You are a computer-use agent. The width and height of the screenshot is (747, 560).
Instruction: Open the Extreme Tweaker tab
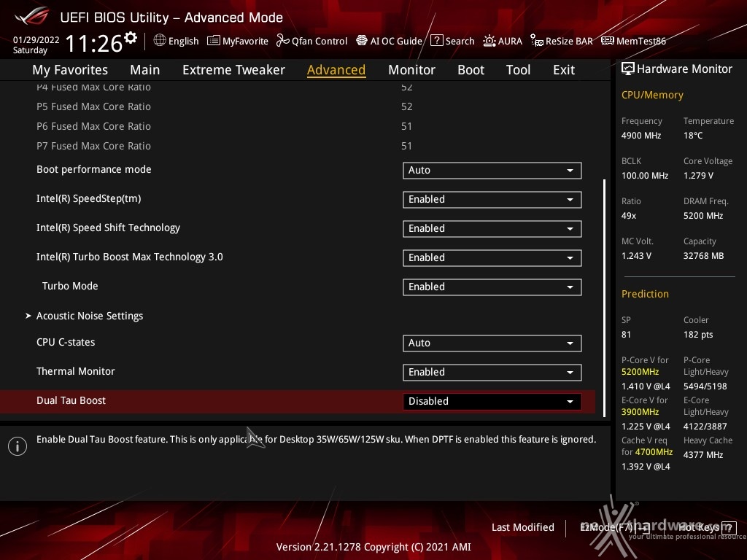233,70
